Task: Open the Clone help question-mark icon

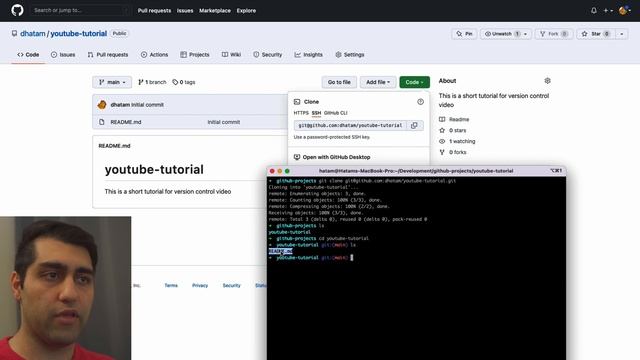Action: click(x=420, y=102)
